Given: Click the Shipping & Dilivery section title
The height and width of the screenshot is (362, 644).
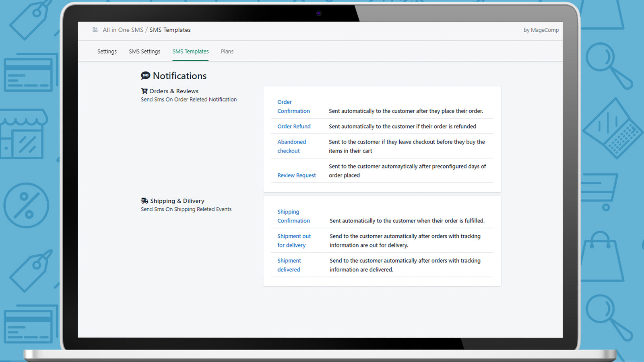Looking at the screenshot, I should [x=177, y=201].
